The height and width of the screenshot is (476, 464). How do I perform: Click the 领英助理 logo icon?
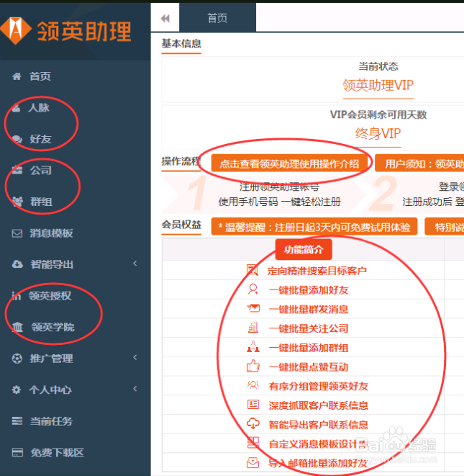pos(15,31)
